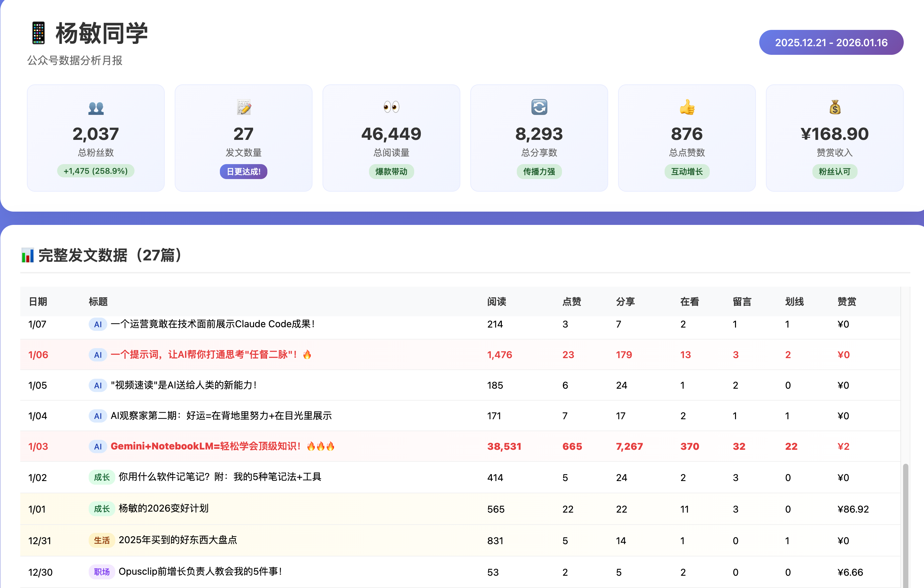Click the fans silhouette icon
The width and height of the screenshot is (924, 588).
96,108
